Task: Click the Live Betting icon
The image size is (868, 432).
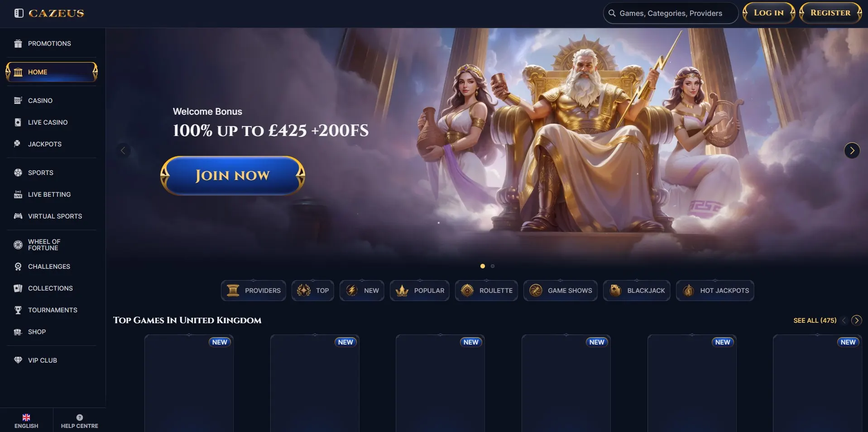Action: (18, 194)
